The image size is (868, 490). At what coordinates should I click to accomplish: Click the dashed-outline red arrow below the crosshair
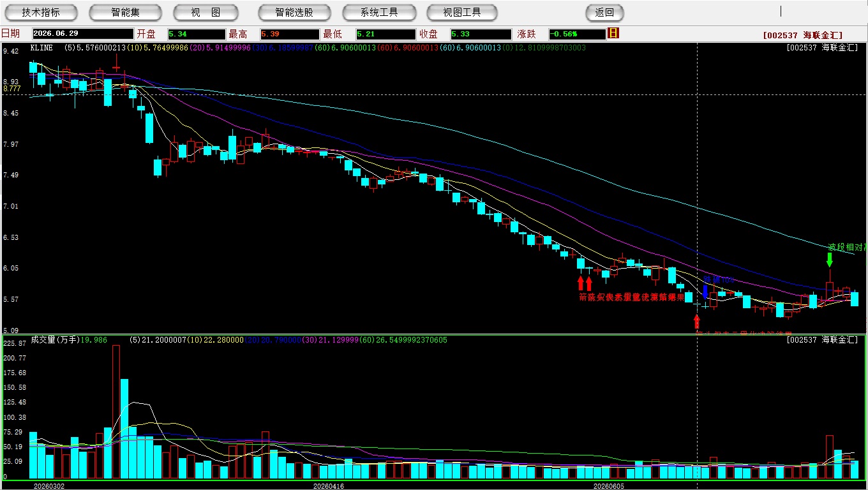[696, 321]
